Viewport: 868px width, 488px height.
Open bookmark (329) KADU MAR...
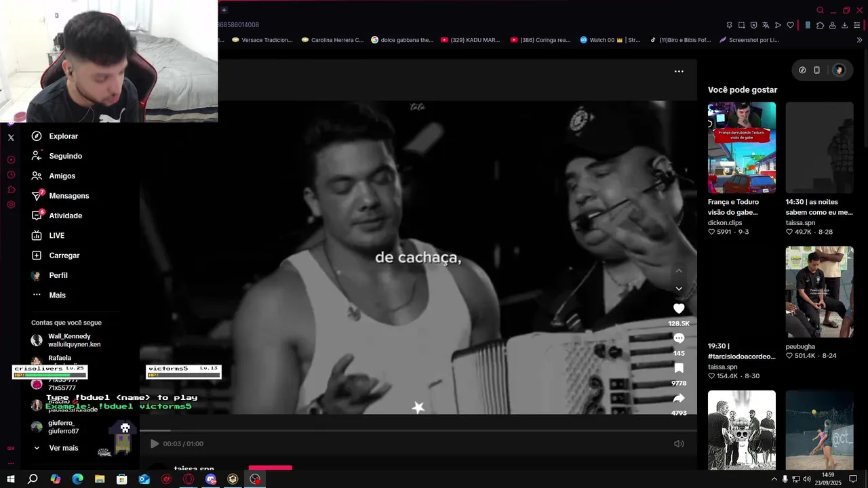[x=470, y=40]
